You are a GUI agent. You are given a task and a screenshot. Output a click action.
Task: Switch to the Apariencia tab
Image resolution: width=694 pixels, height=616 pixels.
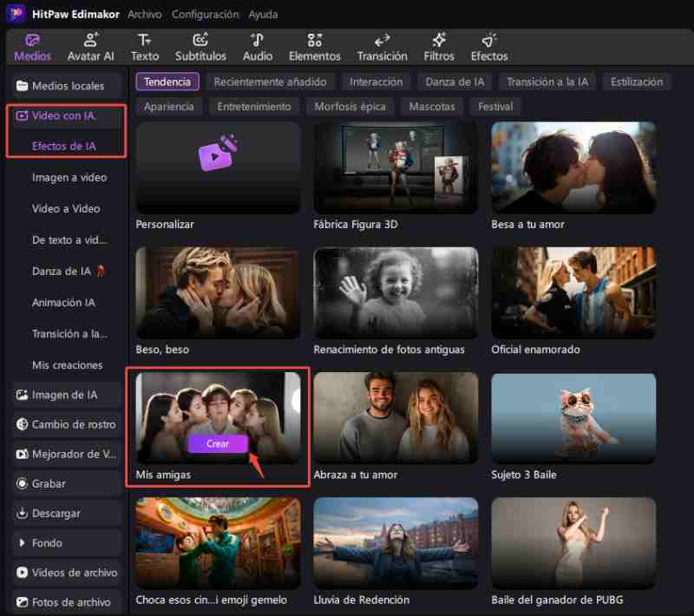coord(168,107)
